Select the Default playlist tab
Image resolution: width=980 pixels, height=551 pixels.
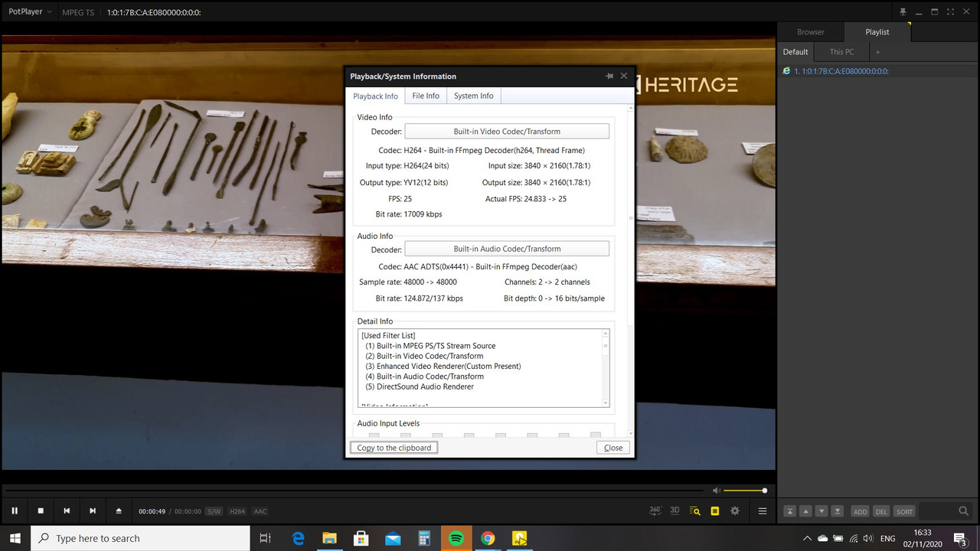[x=795, y=52]
